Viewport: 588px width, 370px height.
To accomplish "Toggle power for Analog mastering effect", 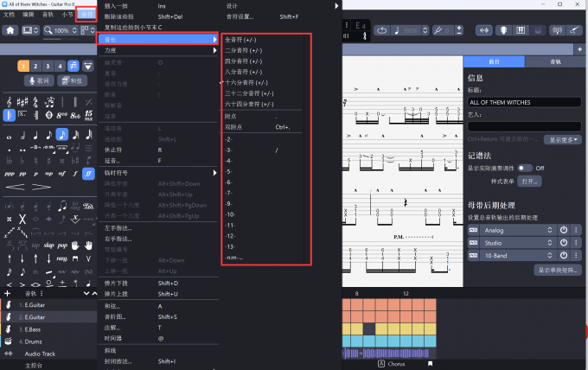I will 564,230.
